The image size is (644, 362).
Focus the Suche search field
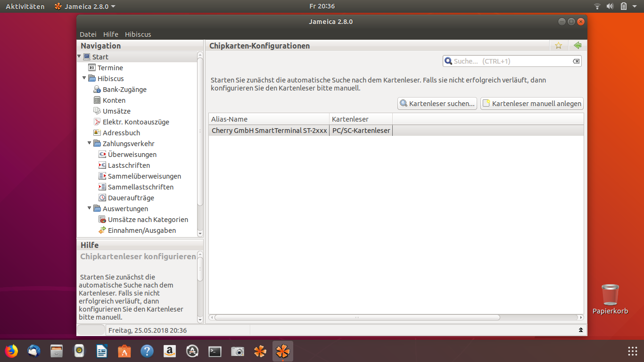click(512, 61)
